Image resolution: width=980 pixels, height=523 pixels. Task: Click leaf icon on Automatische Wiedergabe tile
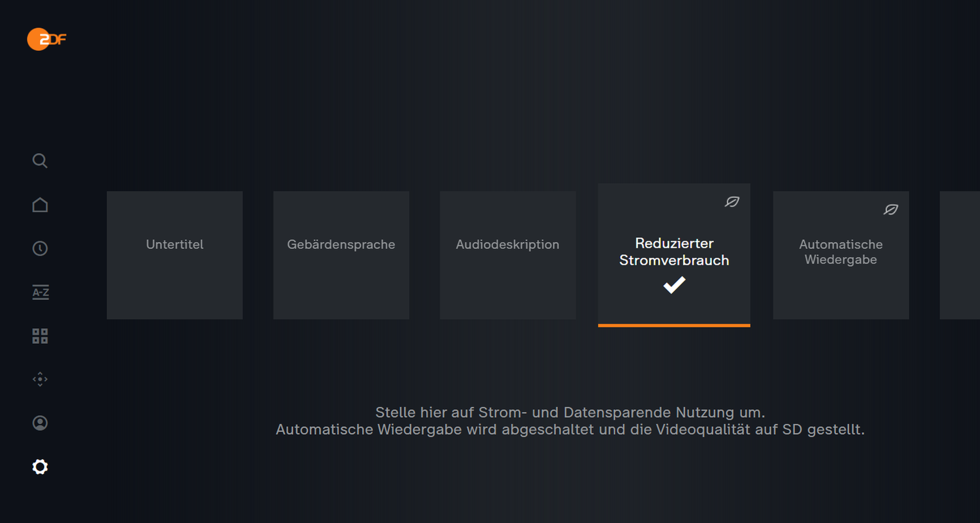coord(890,209)
